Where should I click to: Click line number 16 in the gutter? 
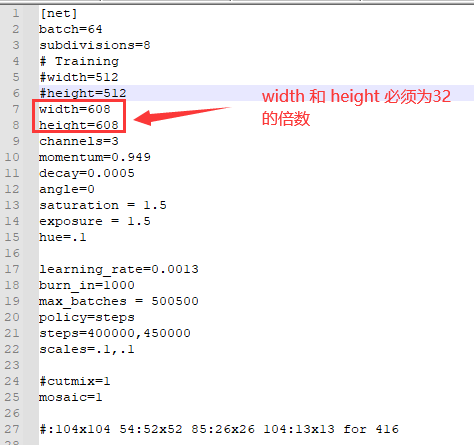(12, 253)
